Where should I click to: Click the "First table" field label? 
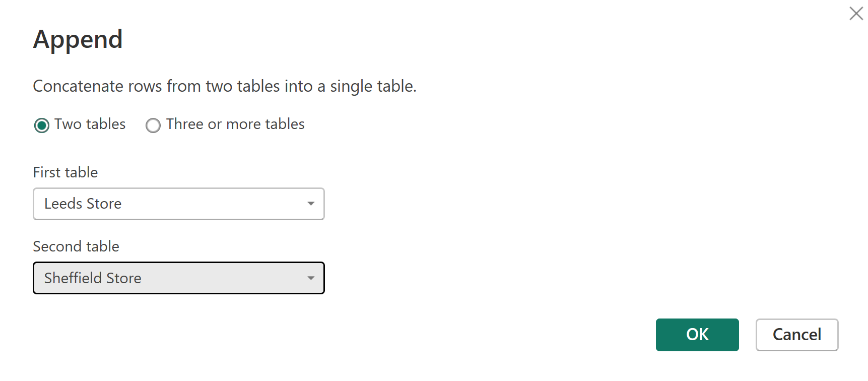point(65,172)
